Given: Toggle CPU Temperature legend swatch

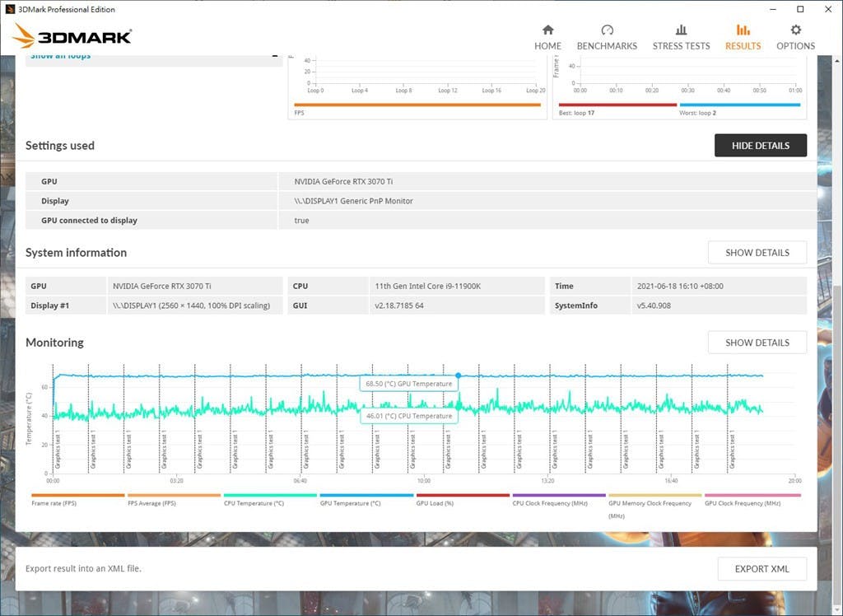Looking at the screenshot, I should 270,495.
